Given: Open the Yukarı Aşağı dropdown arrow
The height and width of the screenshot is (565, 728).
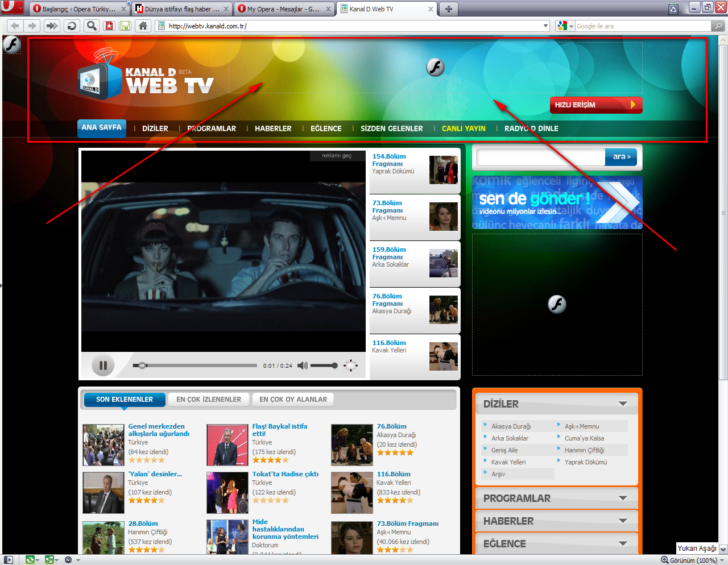Looking at the screenshot, I should pyautogui.click(x=723, y=549).
